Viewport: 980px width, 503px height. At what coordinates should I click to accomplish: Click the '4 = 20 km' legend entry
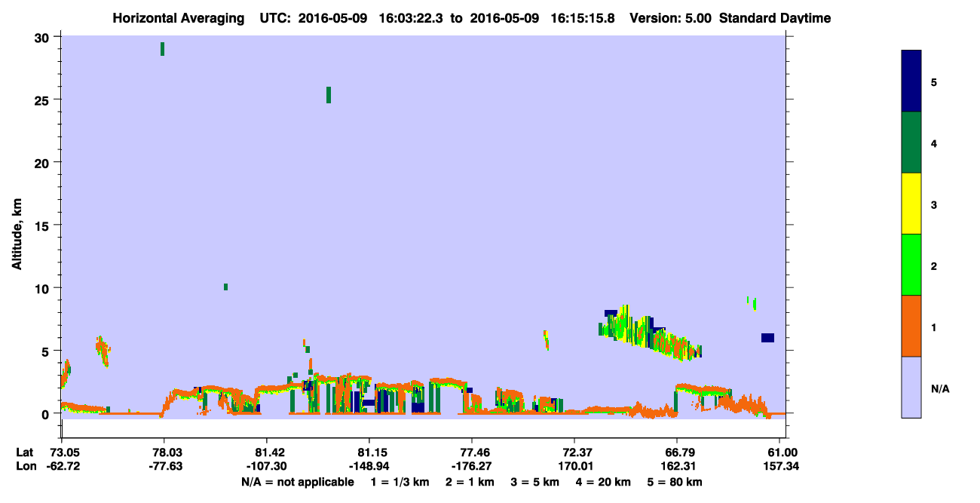(605, 482)
